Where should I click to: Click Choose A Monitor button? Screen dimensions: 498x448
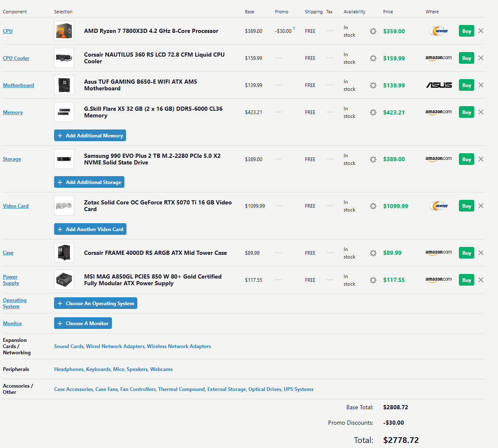83,324
